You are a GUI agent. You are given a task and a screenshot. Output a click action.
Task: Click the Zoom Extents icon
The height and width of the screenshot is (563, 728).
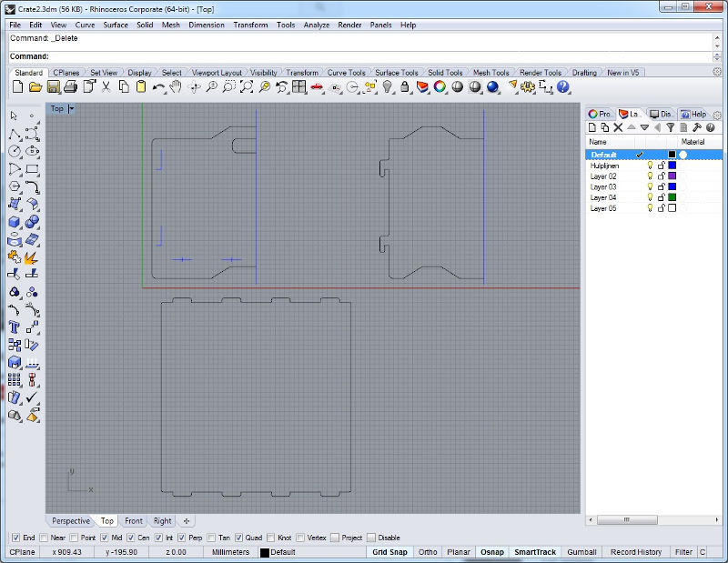click(247, 86)
